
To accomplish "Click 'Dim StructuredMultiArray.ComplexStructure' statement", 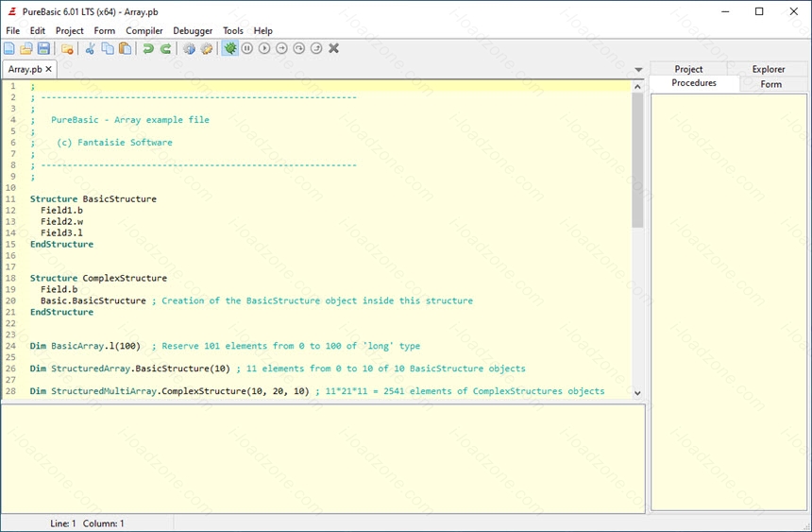I will [x=169, y=391].
